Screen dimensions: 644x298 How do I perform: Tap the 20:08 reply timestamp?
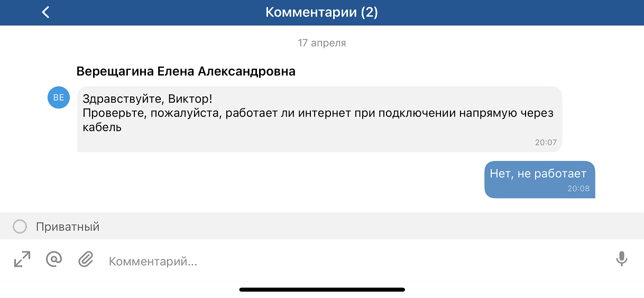click(578, 188)
